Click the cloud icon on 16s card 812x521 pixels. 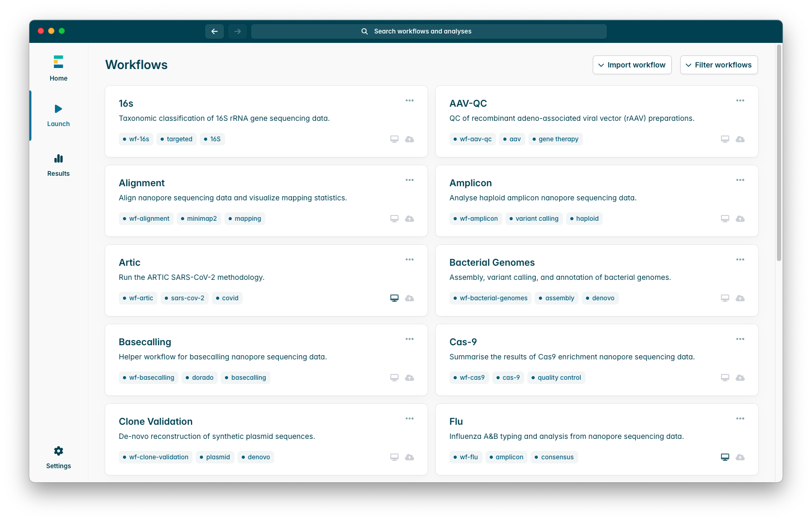(410, 139)
